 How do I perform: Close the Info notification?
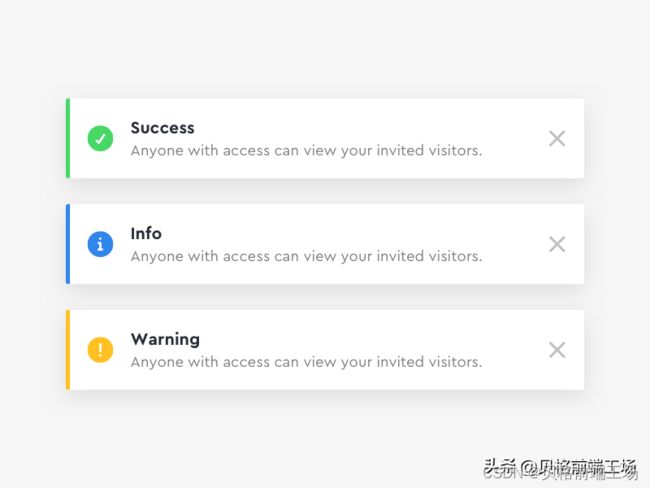(x=557, y=244)
